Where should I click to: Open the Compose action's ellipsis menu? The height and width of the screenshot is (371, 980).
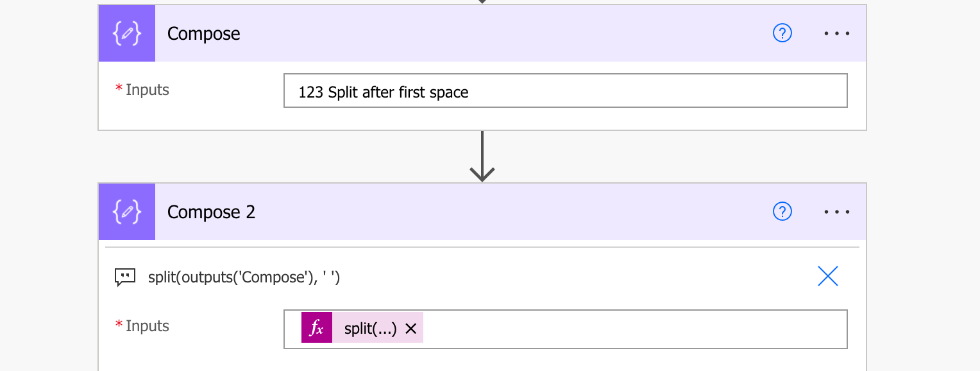[x=837, y=33]
